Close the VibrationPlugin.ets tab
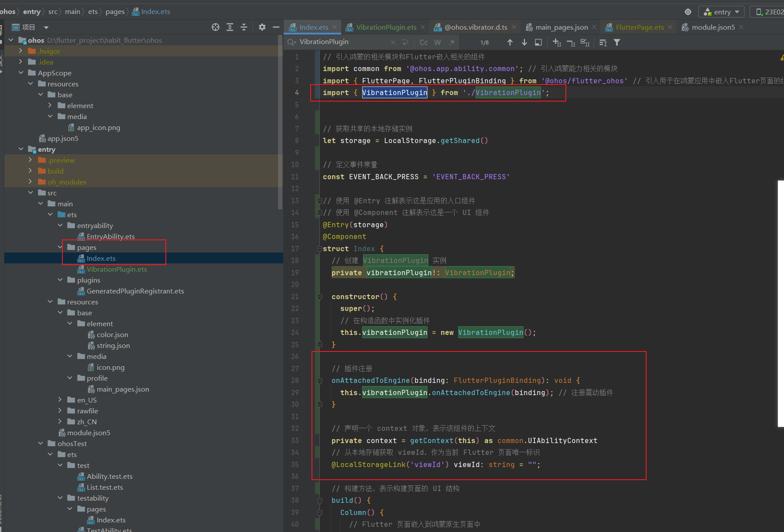 click(423, 27)
